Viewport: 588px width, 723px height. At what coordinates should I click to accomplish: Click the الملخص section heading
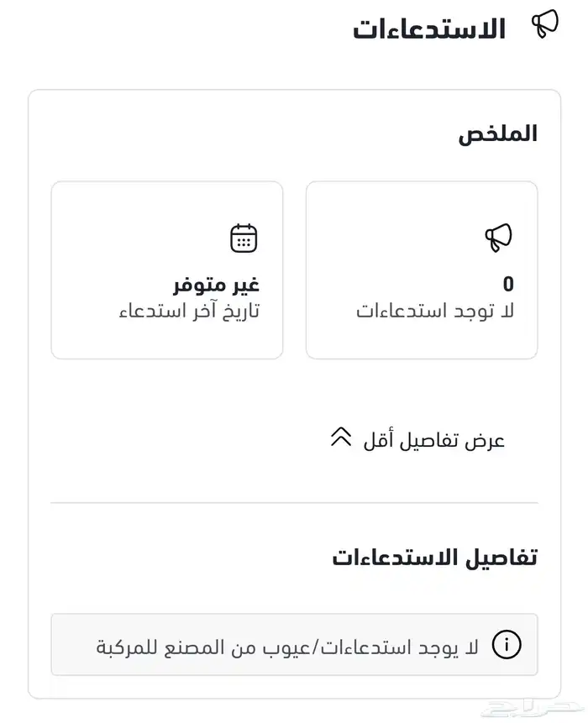click(x=497, y=134)
